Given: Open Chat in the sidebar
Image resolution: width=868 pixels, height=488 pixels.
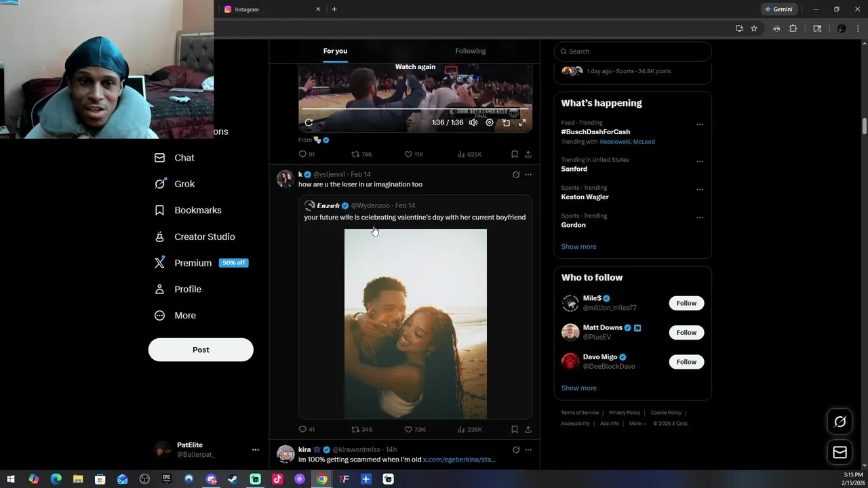Looking at the screenshot, I should coord(174,157).
